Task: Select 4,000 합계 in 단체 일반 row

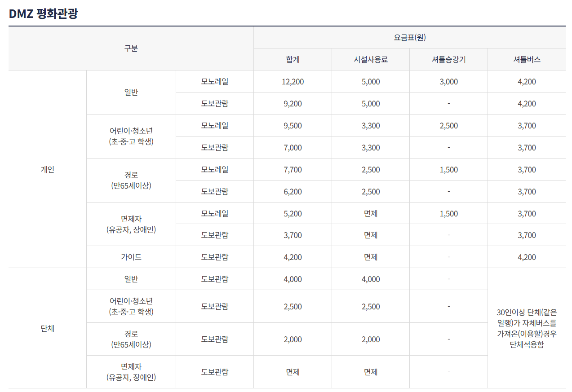Action: coord(293,279)
